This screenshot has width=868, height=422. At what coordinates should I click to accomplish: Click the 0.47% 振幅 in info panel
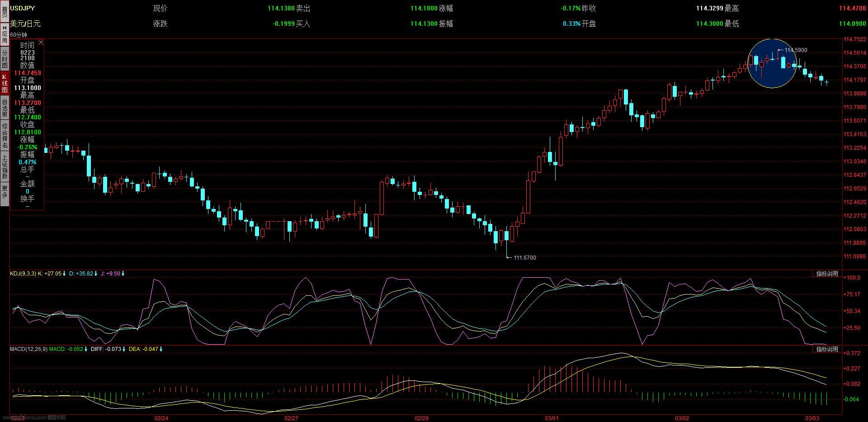[x=27, y=162]
